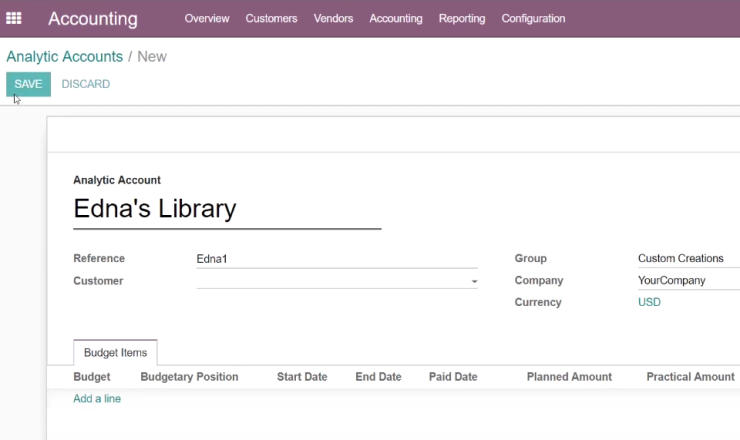
Task: Sort by Planned Amount column header
Action: (x=569, y=377)
